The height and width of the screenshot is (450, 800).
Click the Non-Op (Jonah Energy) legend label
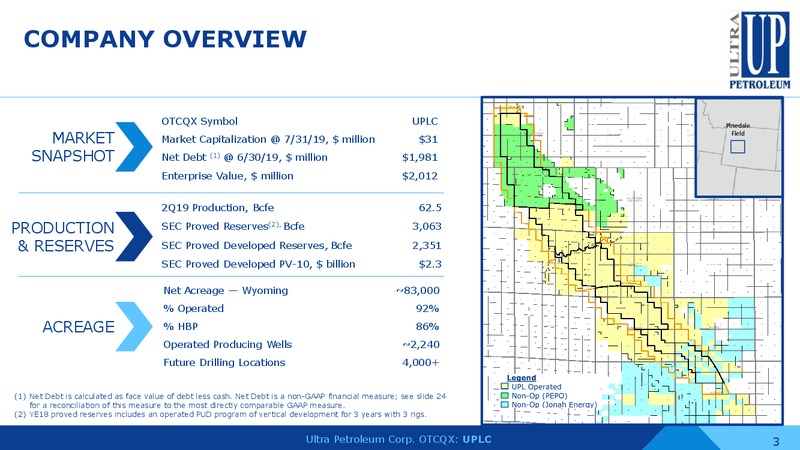point(554,404)
